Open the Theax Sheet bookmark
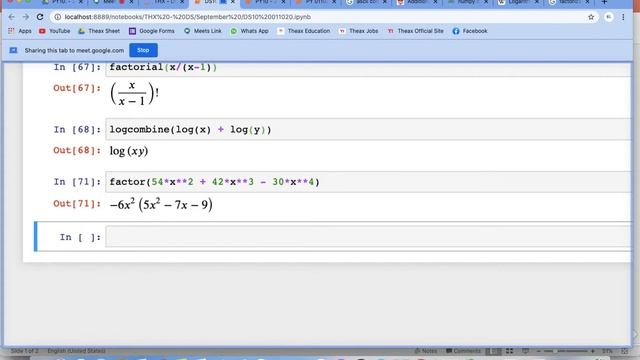 [x=99, y=31]
